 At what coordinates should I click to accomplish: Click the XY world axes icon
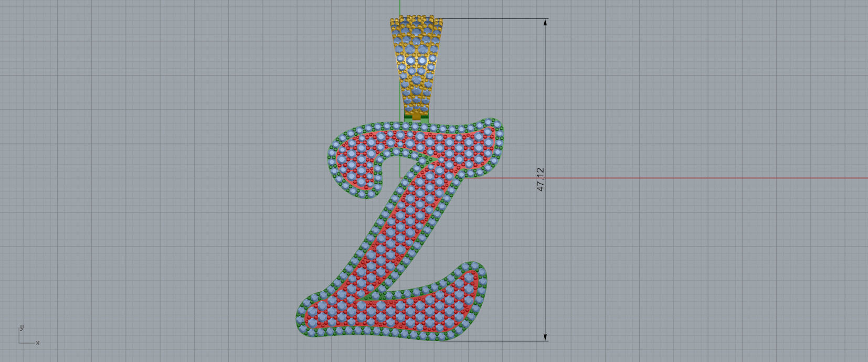[x=28, y=335]
